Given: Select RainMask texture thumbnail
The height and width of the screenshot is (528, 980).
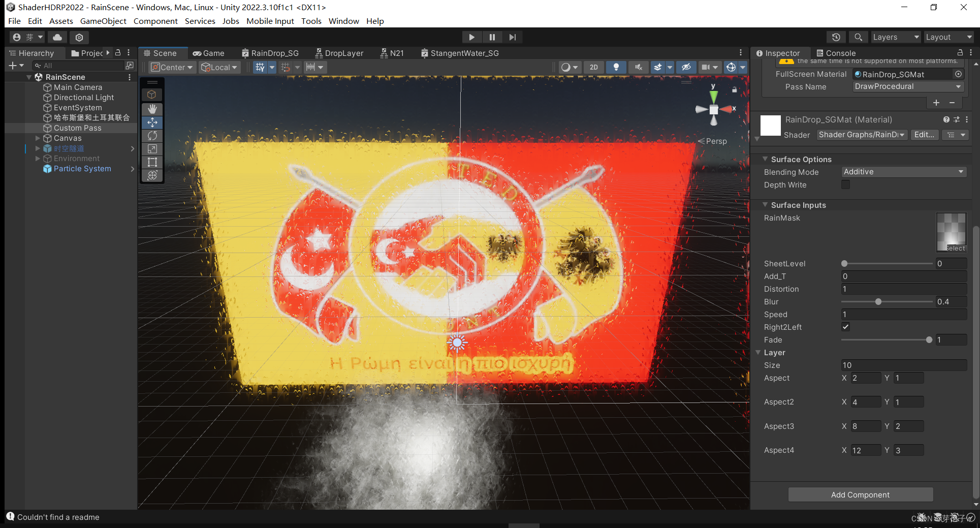Looking at the screenshot, I should [951, 232].
